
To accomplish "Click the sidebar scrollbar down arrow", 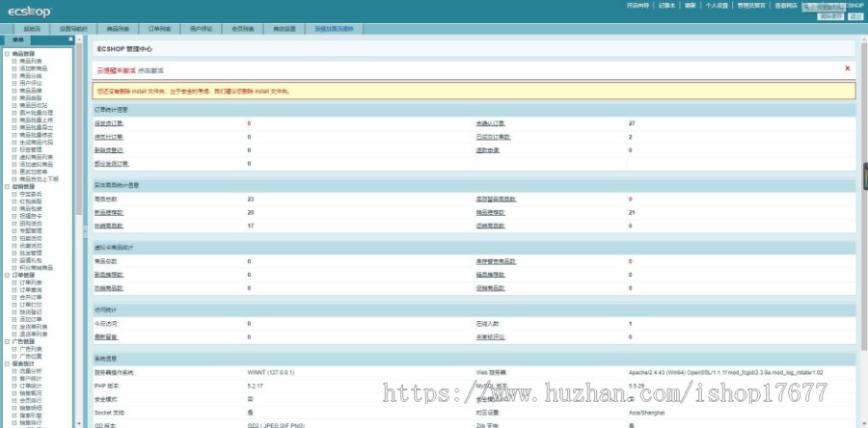I will 79,424.
